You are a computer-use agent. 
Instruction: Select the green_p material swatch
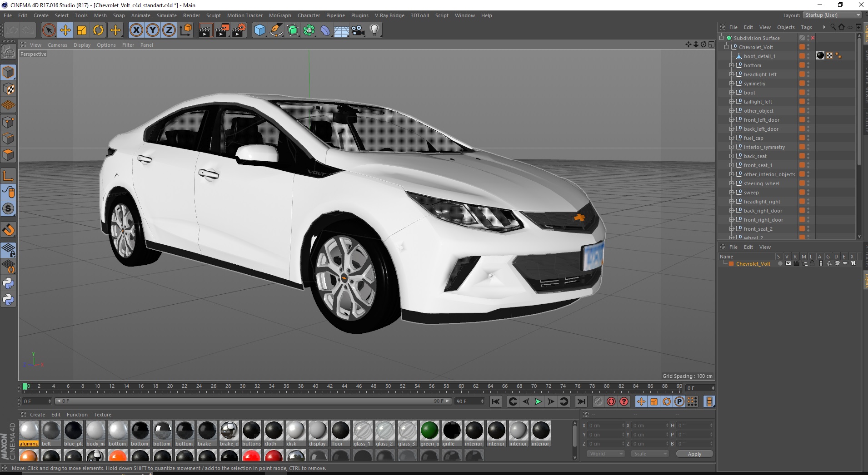click(429, 434)
